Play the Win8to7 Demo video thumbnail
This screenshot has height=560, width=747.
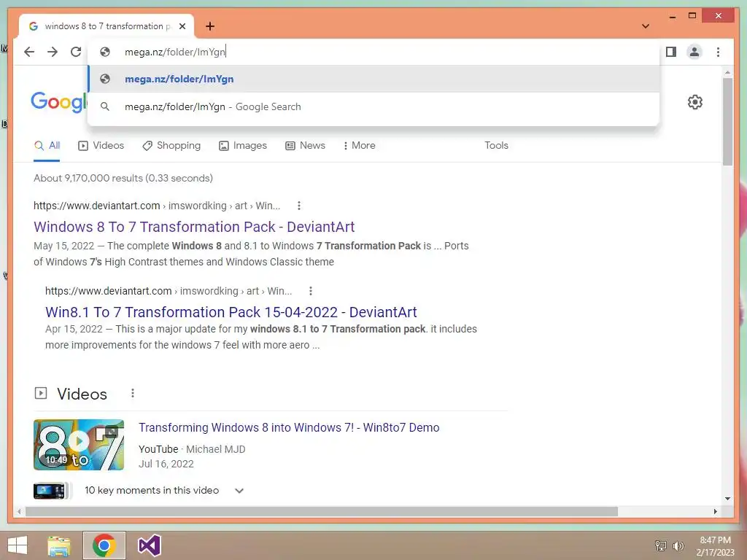tap(79, 445)
